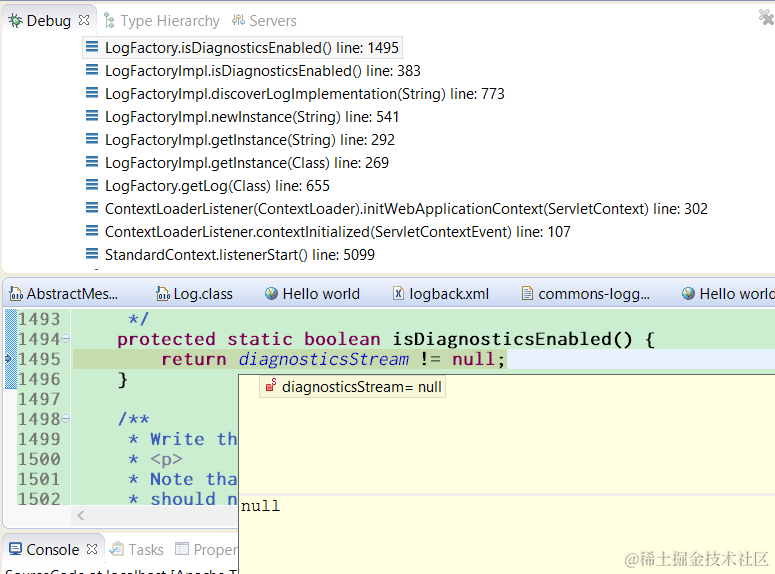Click the logback.xml file icon
The image size is (775, 574).
(x=398, y=293)
